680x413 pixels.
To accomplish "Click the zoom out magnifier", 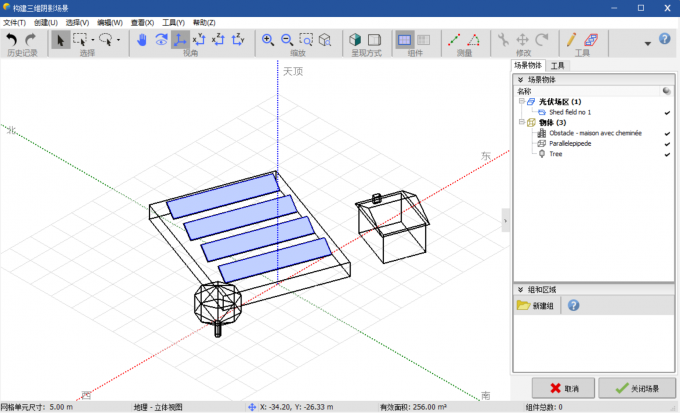I will click(287, 40).
